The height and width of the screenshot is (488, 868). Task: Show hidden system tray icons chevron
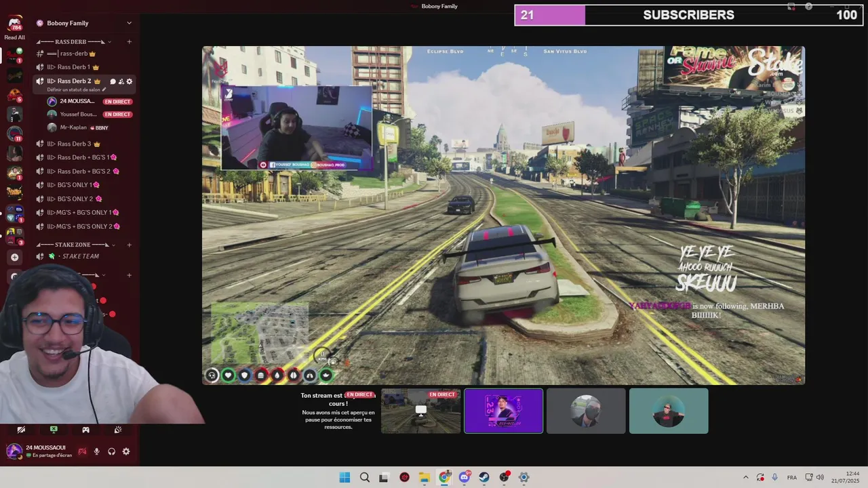[x=746, y=477]
